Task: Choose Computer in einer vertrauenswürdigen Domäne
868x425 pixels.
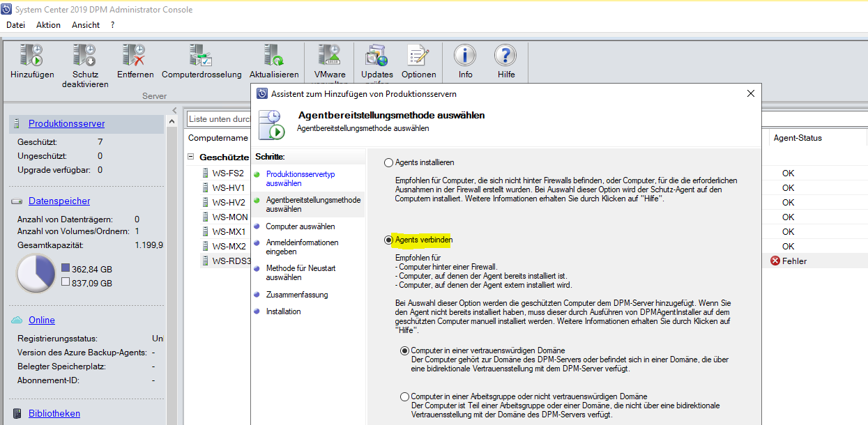Action: (405, 350)
